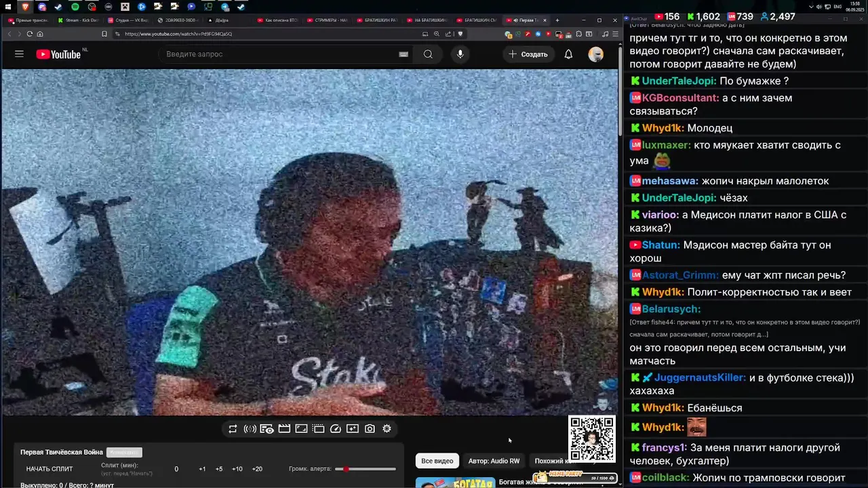Open YouTube notifications bell
Image resolution: width=868 pixels, height=488 pixels.
pos(568,54)
